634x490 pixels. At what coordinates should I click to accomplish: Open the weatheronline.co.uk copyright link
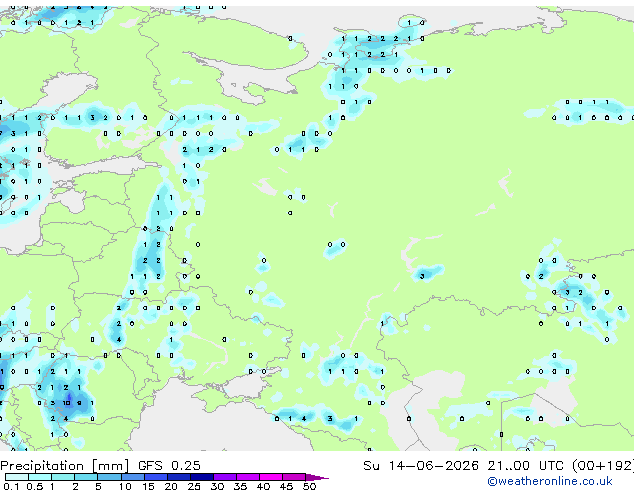click(550, 481)
